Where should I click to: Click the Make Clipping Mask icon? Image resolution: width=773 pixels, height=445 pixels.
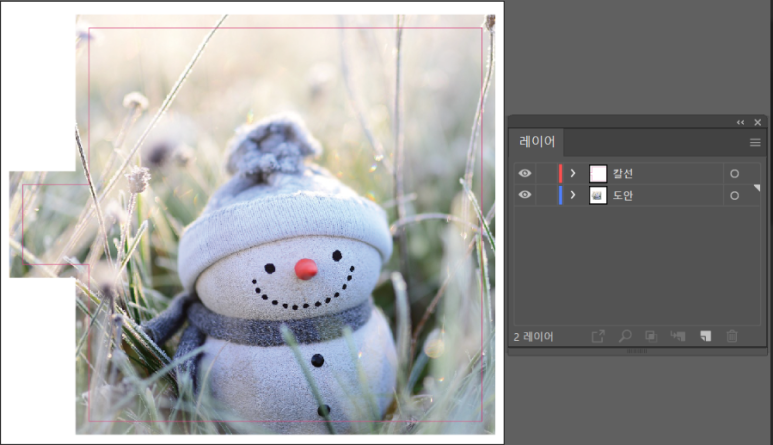(651, 336)
